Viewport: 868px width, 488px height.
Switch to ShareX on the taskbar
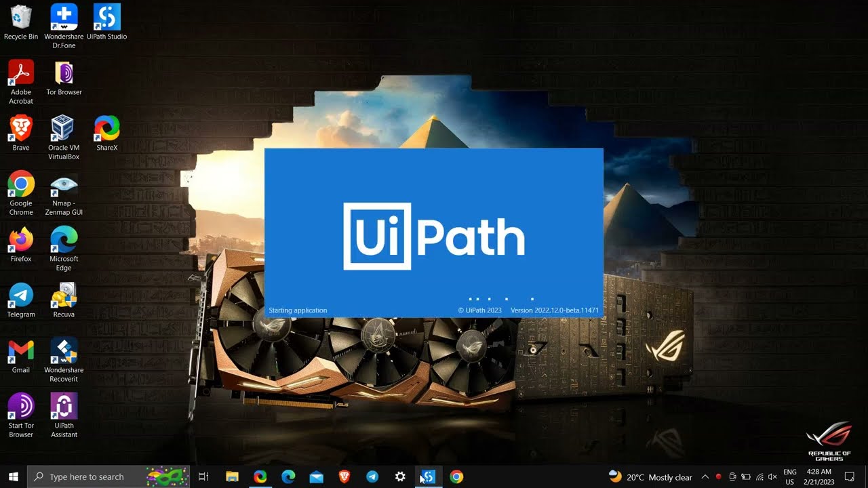[260, 476]
